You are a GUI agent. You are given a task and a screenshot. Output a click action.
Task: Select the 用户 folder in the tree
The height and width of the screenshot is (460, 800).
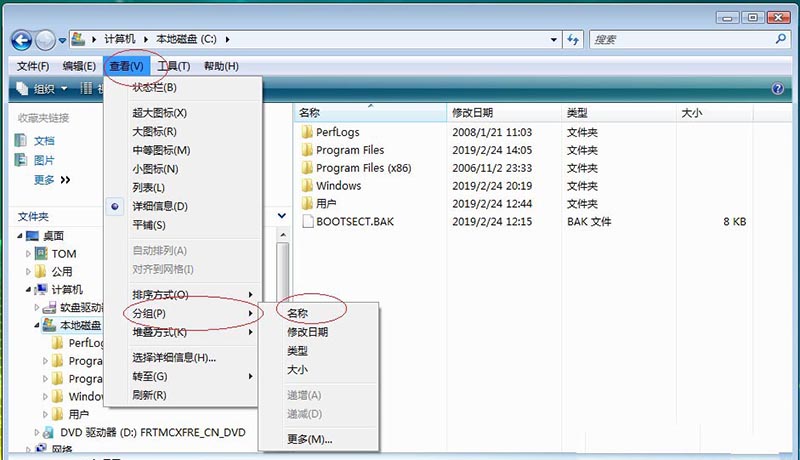(78, 414)
